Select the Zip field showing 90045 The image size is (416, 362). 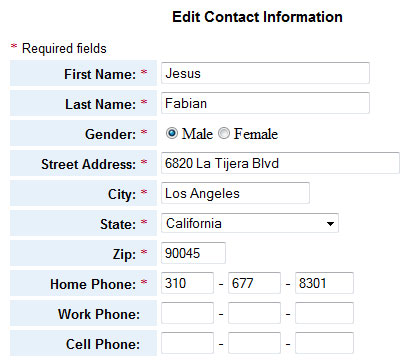pyautogui.click(x=193, y=253)
